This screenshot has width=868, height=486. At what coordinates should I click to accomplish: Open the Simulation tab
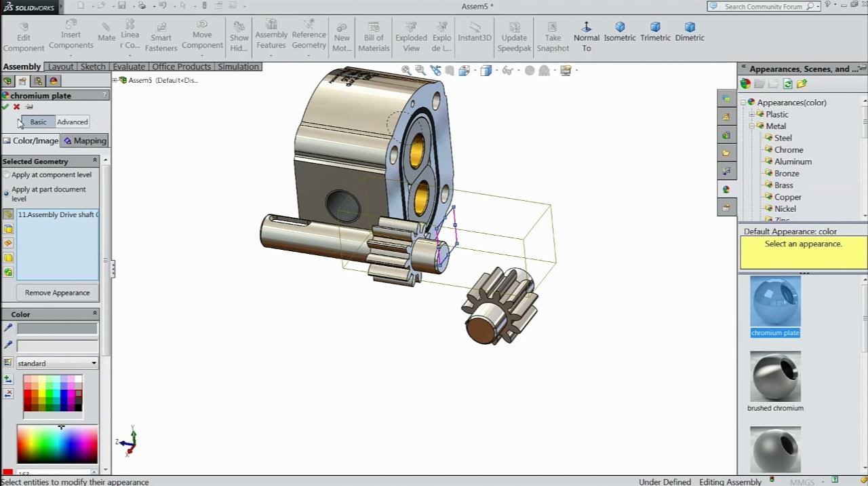point(238,67)
